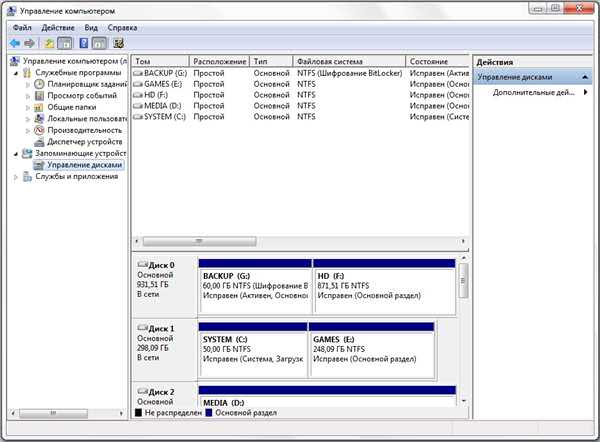Open the Справка menu

point(122,28)
